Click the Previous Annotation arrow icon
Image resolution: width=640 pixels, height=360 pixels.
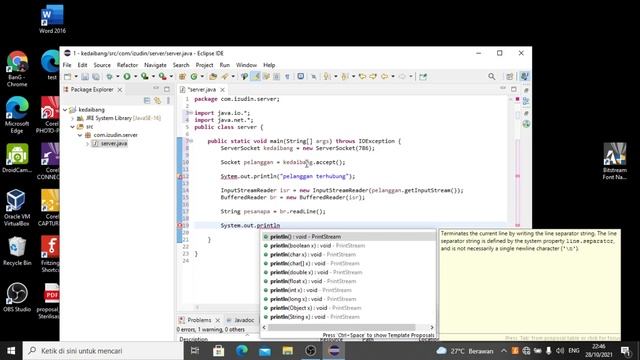(345, 76)
